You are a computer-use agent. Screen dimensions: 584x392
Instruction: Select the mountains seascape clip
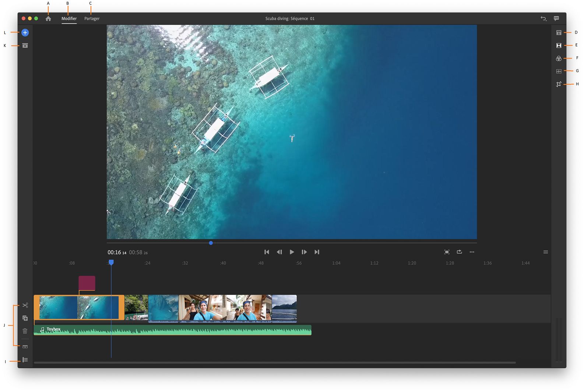point(284,308)
